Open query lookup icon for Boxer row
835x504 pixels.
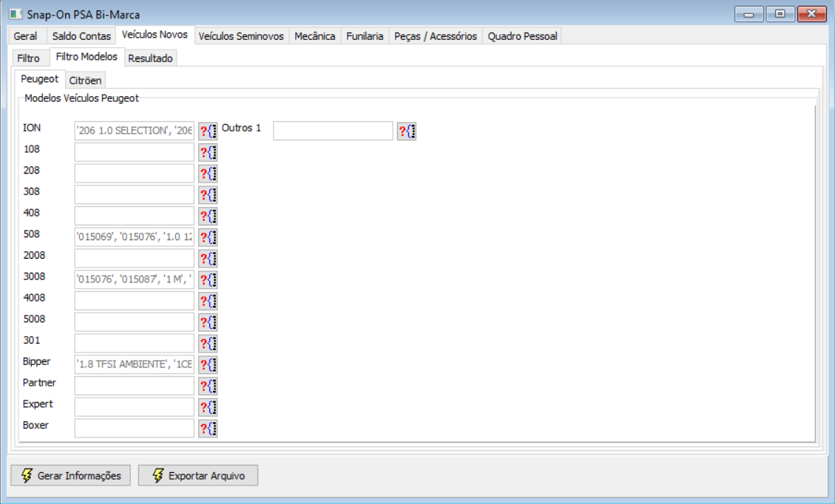coord(208,429)
